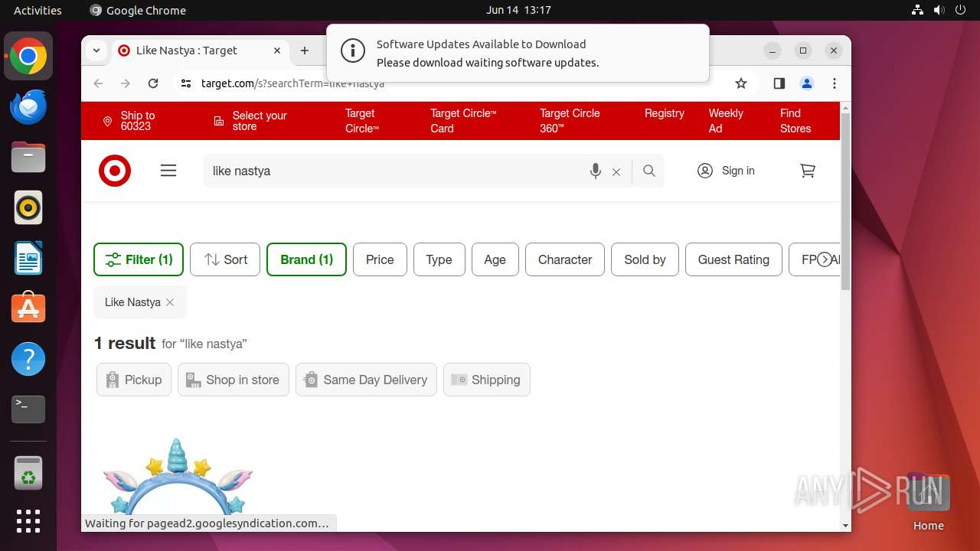The height and width of the screenshot is (551, 980).
Task: Open Ubuntu Software from dock
Action: click(28, 308)
